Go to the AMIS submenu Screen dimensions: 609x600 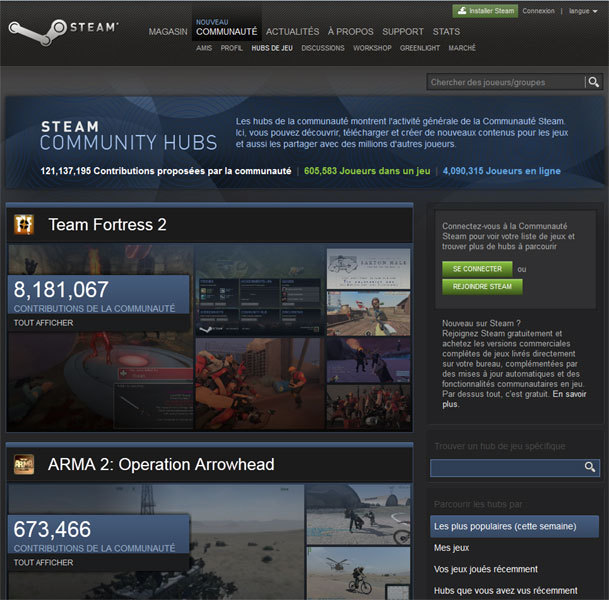coord(204,48)
